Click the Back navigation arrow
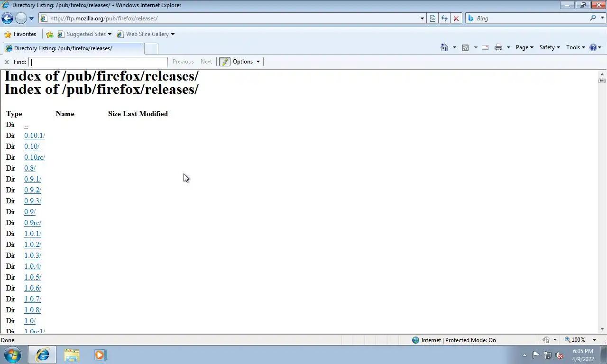 coord(7,18)
